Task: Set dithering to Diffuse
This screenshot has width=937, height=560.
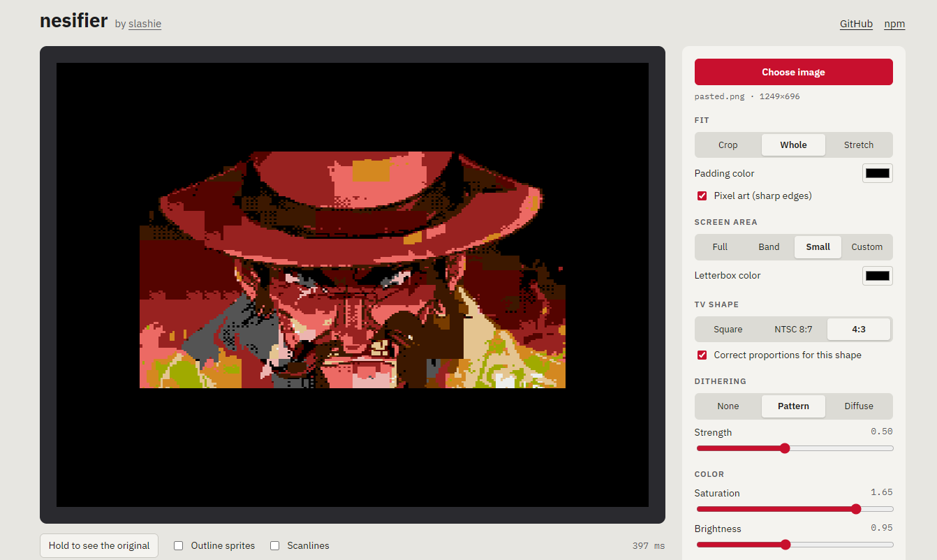Action: (858, 406)
